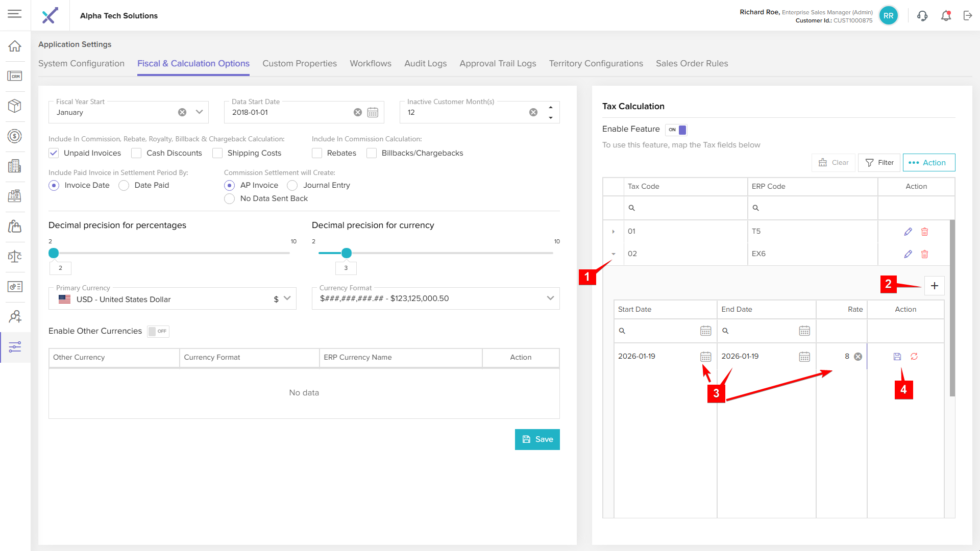Delete tax code 02 with trash icon
Screen dimensions: 980x551
point(924,254)
